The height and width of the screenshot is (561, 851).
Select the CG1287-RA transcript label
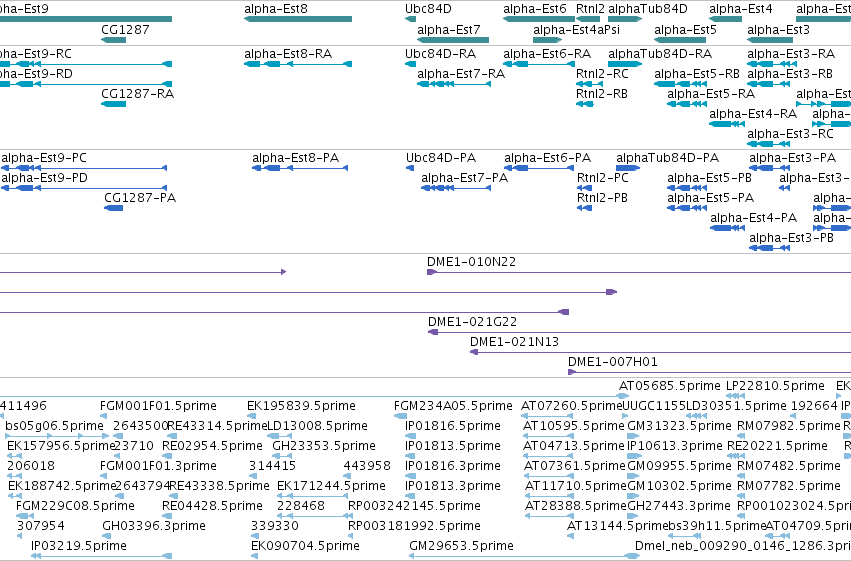[x=138, y=93]
